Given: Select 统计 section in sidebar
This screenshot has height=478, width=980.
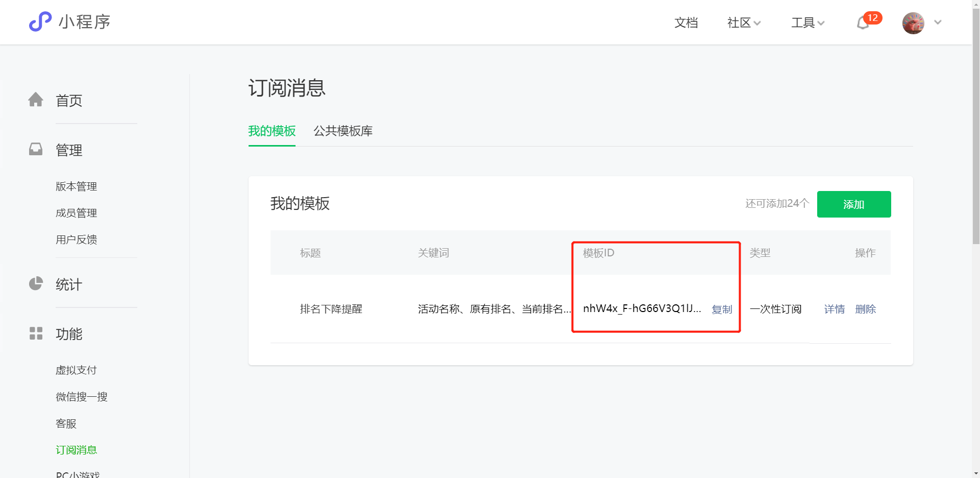Looking at the screenshot, I should (69, 284).
